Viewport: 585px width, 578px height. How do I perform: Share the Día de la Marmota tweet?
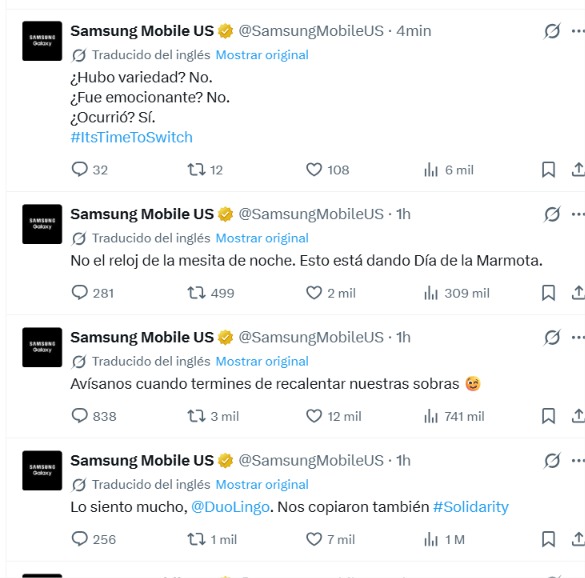[x=578, y=293]
